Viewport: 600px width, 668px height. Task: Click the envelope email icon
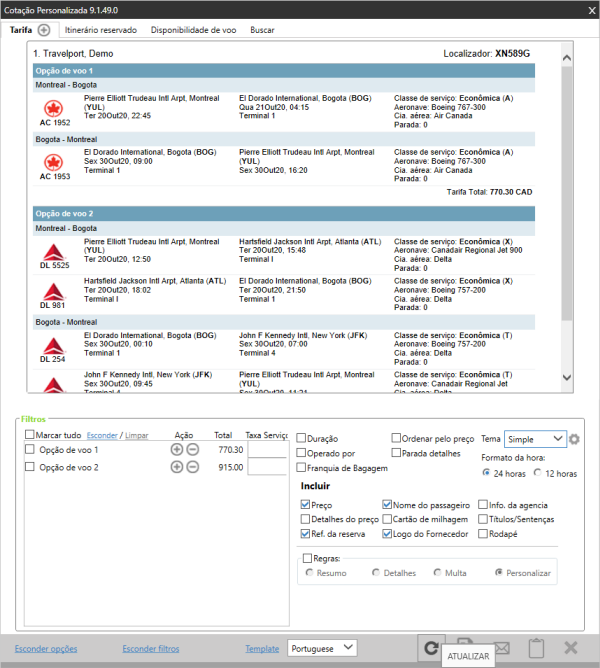pyautogui.click(x=501, y=648)
